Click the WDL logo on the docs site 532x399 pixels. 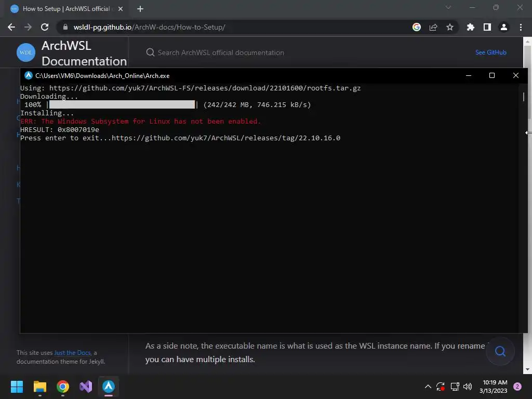tap(26, 52)
